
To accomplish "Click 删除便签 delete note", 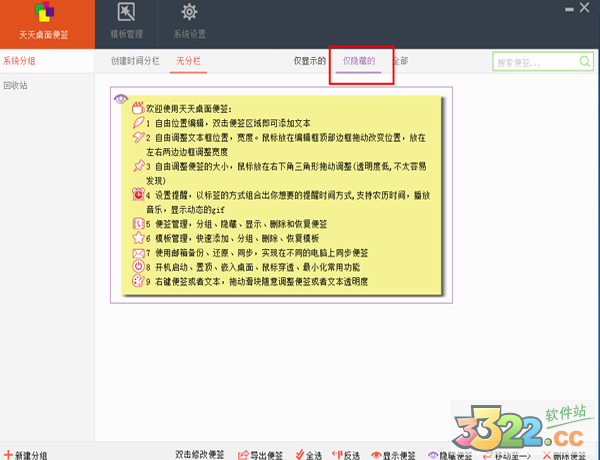I will [564, 455].
